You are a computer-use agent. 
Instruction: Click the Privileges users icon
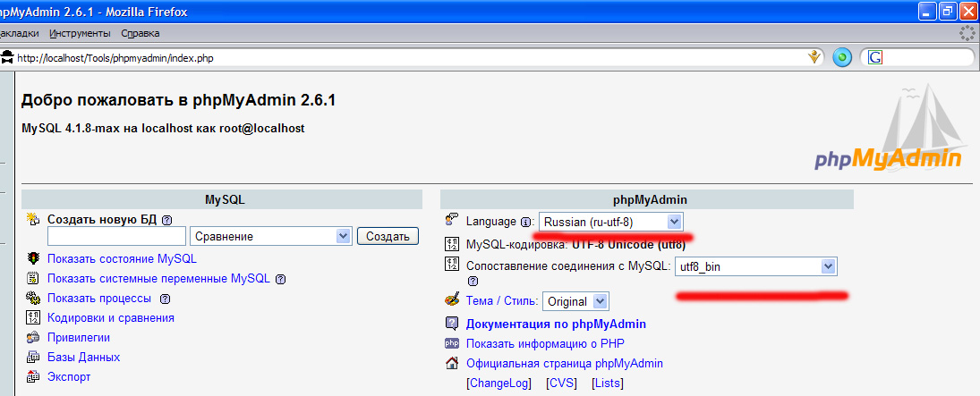pos(32,338)
